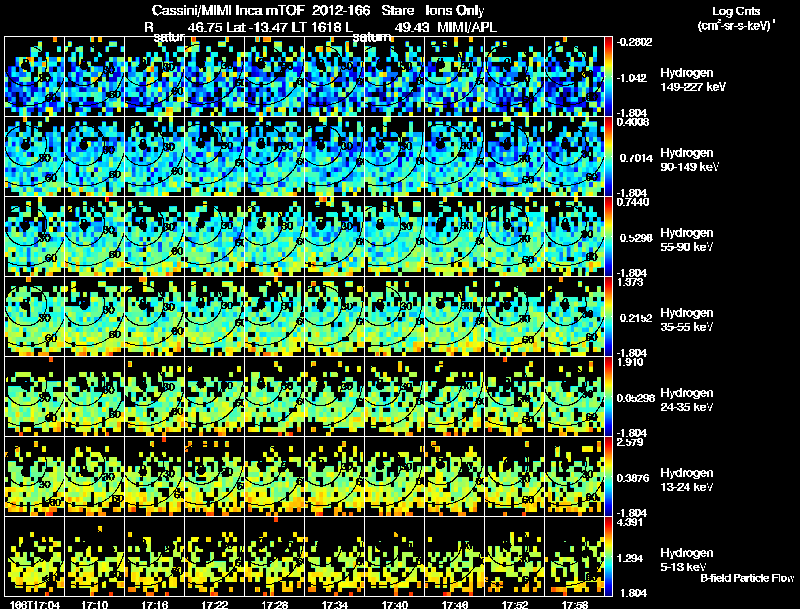This screenshot has width=800, height=609.
Task: Click the '1.910' colorbar value
Action: pos(630,362)
